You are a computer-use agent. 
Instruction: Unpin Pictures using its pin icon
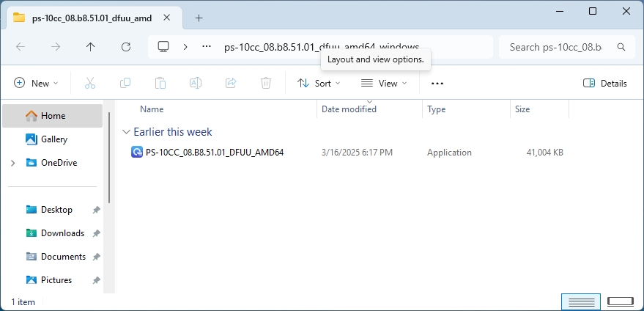point(96,280)
